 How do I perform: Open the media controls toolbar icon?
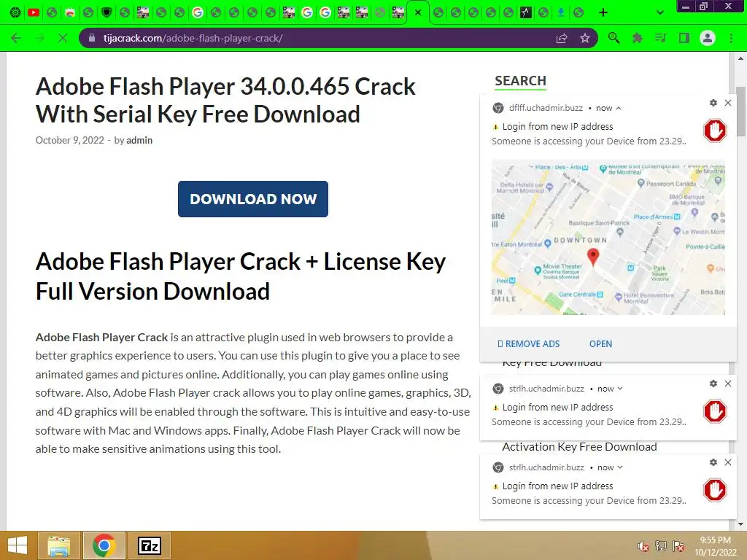point(660,38)
